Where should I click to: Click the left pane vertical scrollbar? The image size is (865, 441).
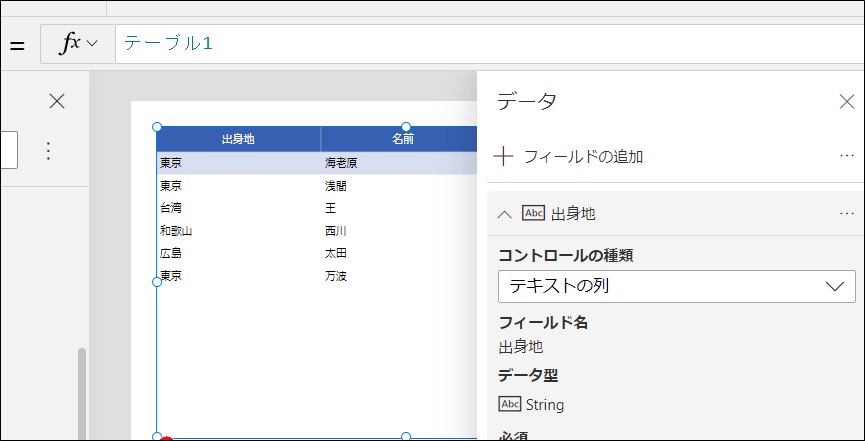tap(82, 394)
